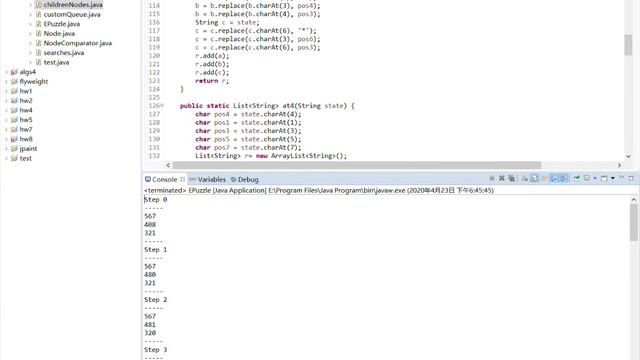Maximize the Console panel
The height and width of the screenshot is (360, 640).
(631, 178)
